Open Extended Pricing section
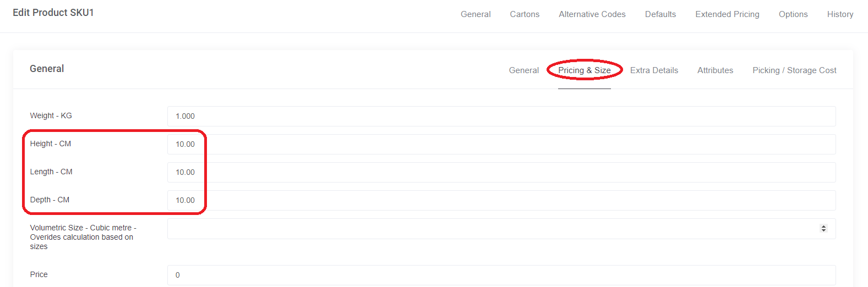Viewport: 868px width, 287px height. point(727,14)
